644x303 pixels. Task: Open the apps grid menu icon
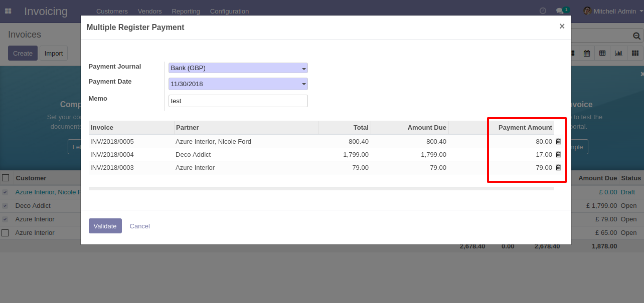click(8, 11)
